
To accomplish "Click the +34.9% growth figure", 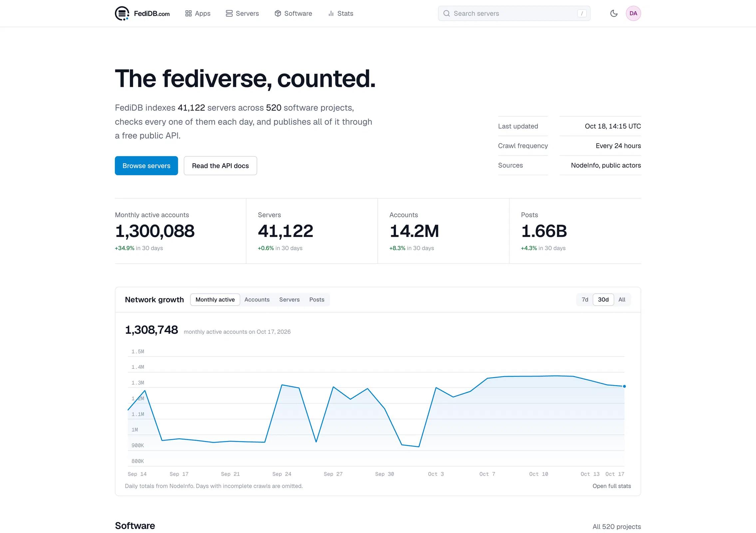I will 125,248.
